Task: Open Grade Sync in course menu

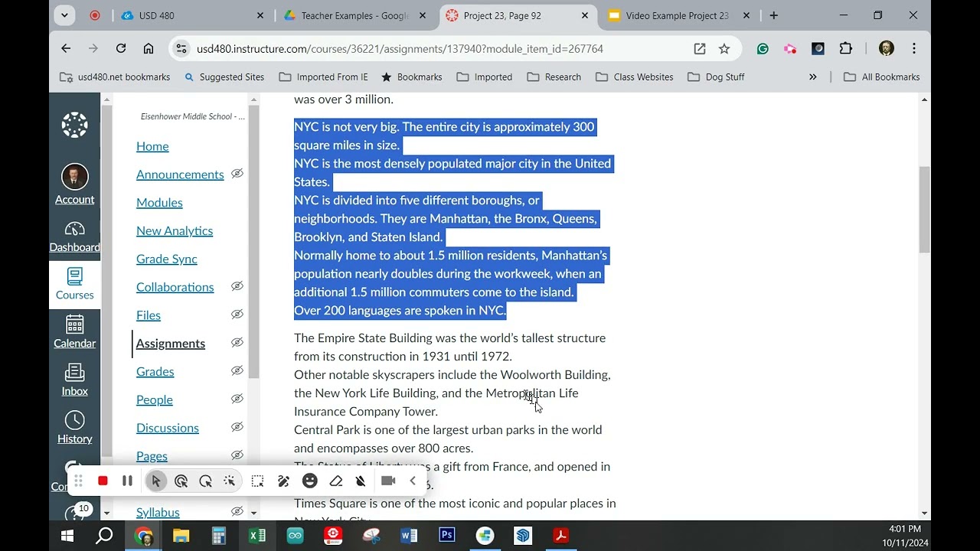Action: tap(167, 259)
